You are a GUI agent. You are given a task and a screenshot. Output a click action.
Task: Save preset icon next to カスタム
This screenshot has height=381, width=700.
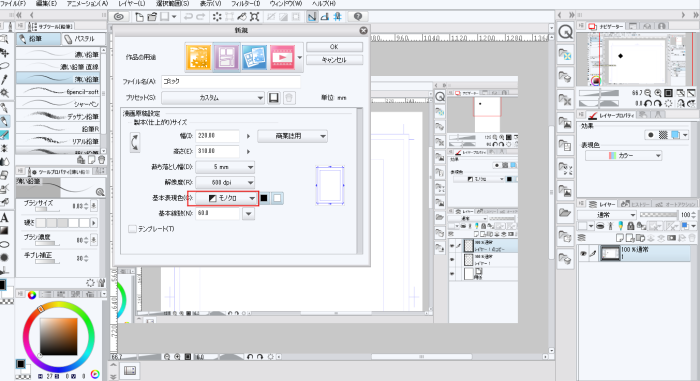coord(274,98)
